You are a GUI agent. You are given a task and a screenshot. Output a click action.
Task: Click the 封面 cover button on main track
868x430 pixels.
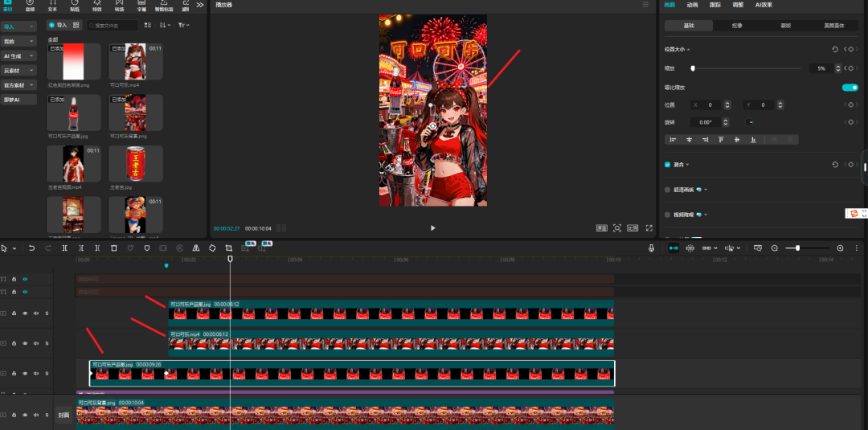click(63, 416)
